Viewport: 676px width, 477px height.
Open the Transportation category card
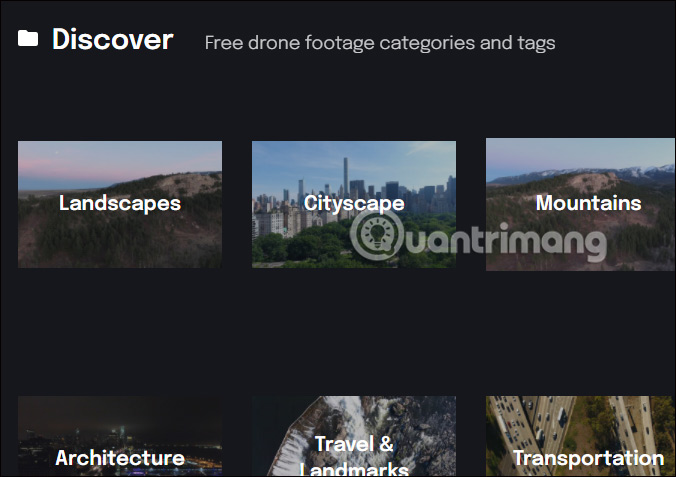[580, 436]
